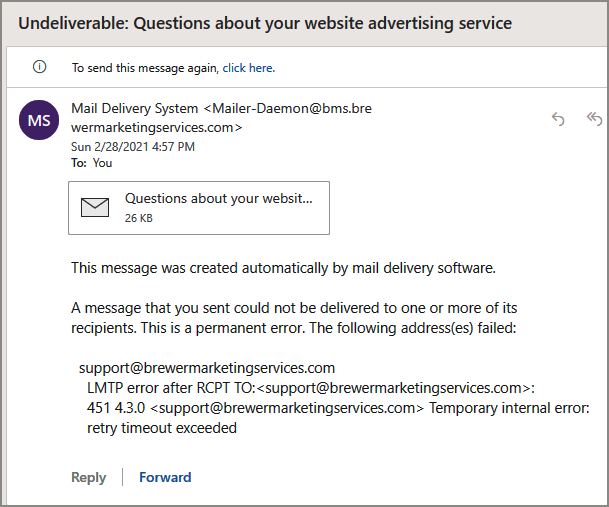Click the 'To: You' recipient line
Image resolution: width=609 pixels, height=507 pixels.
coord(92,163)
